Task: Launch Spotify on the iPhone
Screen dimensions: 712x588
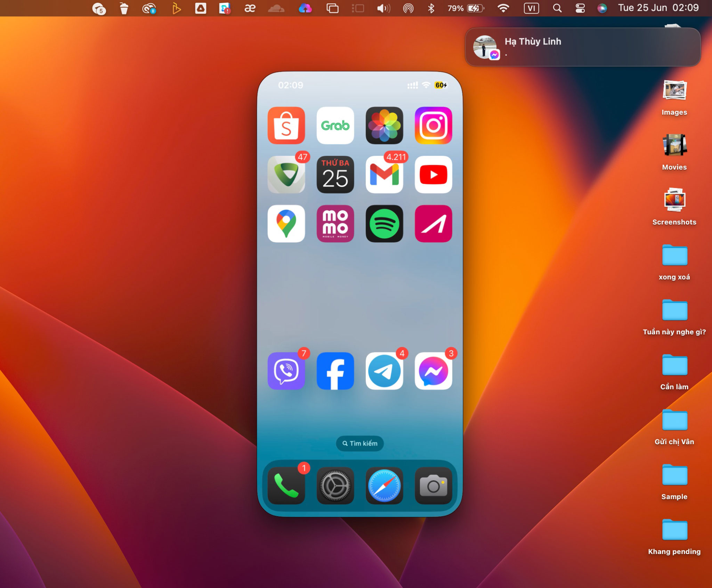Action: point(384,224)
